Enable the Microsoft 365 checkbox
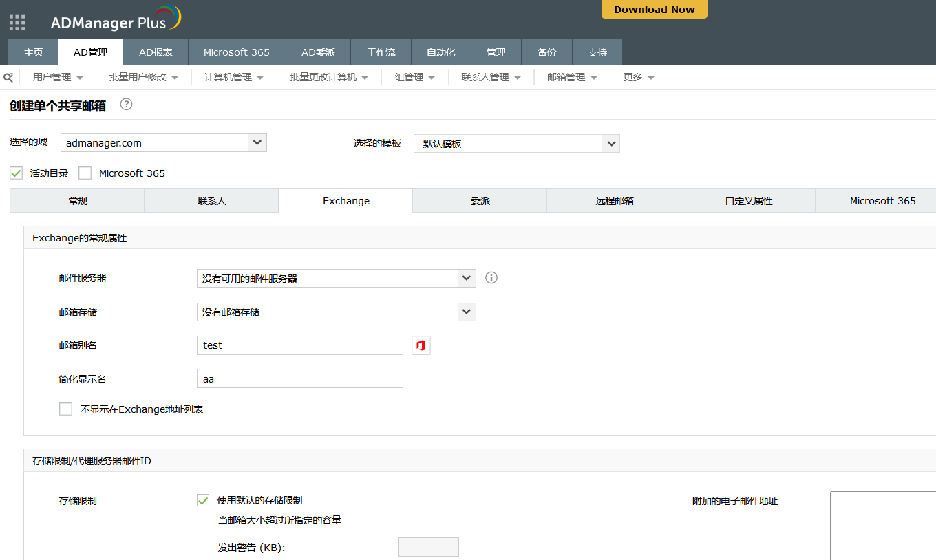Screen dimensions: 936x560 click(x=85, y=173)
